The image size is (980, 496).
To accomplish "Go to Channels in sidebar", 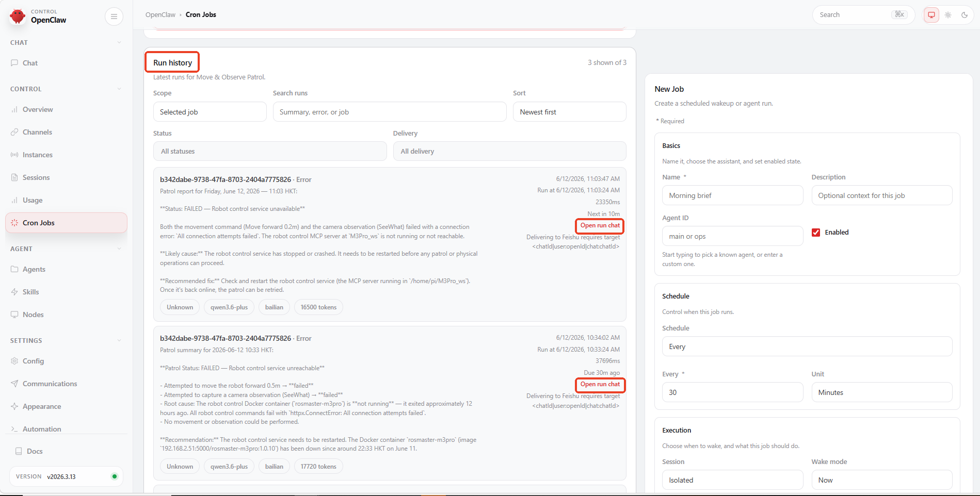I will [66, 132].
